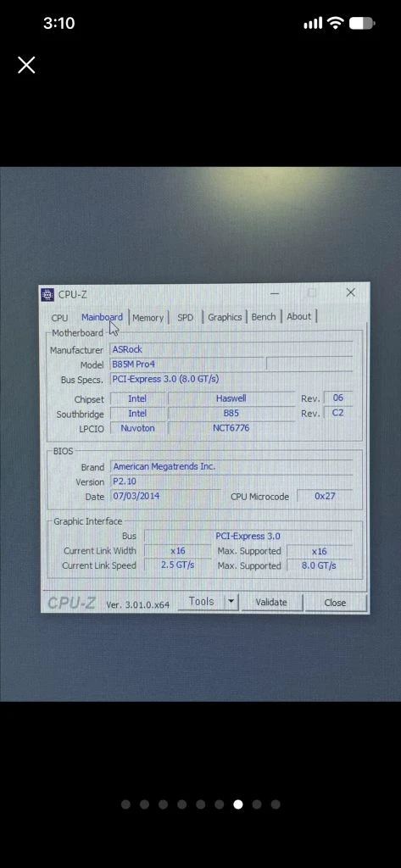Click the Graphic Interface Bus PCI-Express 3.0 field
Viewport: 401px width, 868px height.
[248, 536]
